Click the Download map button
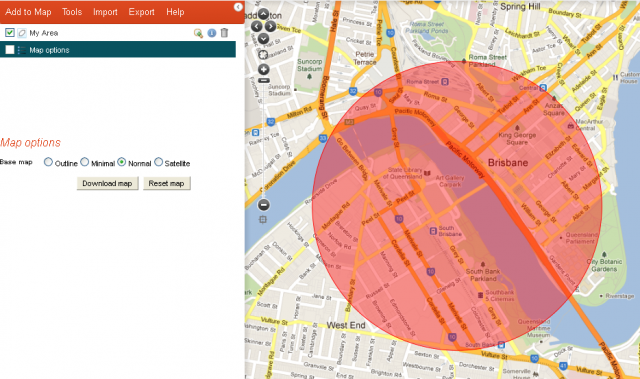The height and width of the screenshot is (379, 640). pos(107,183)
